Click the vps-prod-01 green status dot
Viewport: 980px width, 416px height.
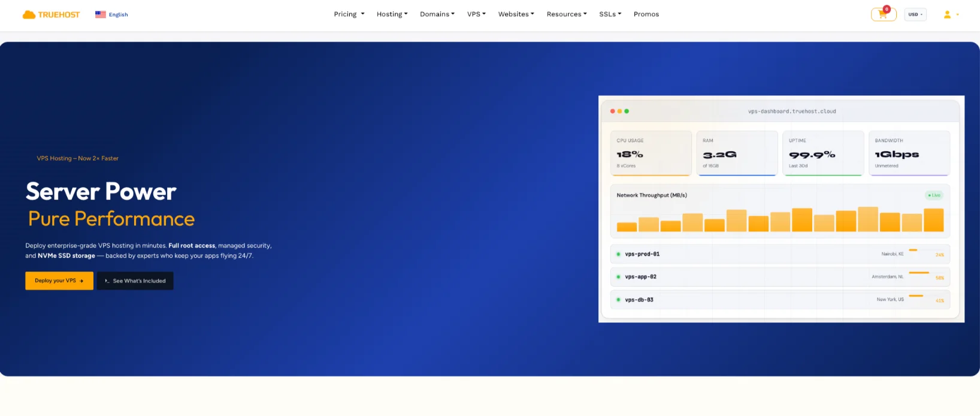click(618, 254)
